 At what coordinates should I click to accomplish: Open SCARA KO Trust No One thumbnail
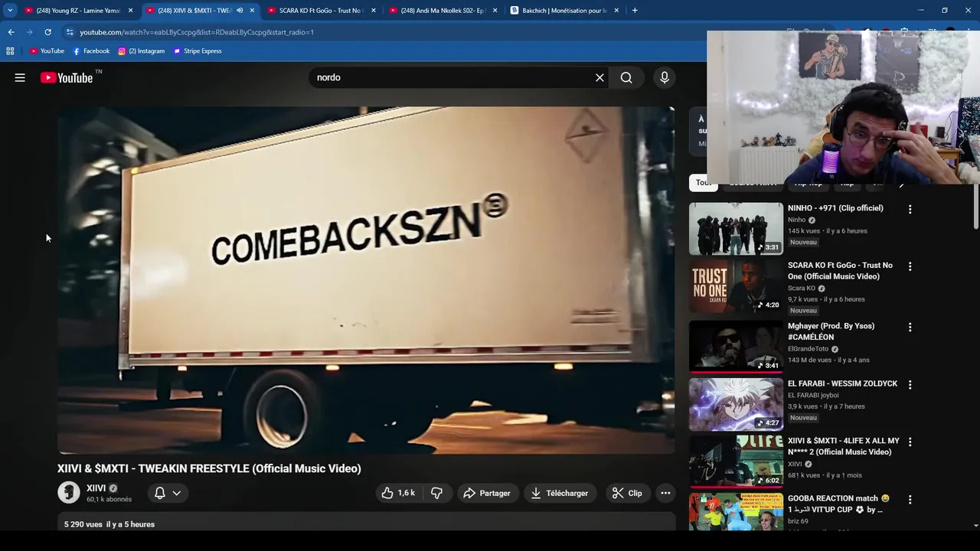(736, 286)
